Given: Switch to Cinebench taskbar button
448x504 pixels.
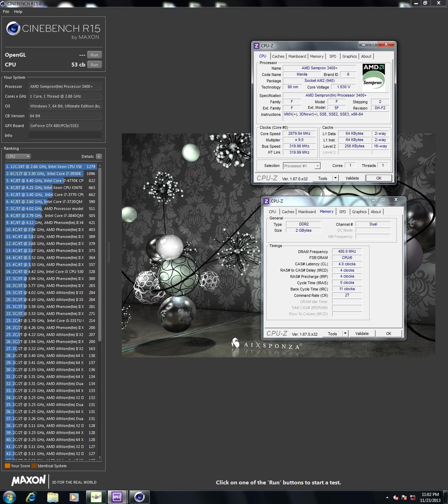Looking at the screenshot, I should coord(139,497).
